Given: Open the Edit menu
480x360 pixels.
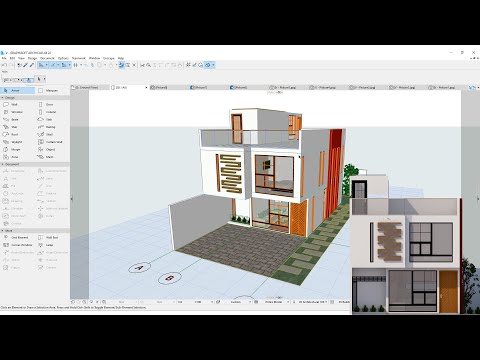Looking at the screenshot, I should [x=12, y=58].
